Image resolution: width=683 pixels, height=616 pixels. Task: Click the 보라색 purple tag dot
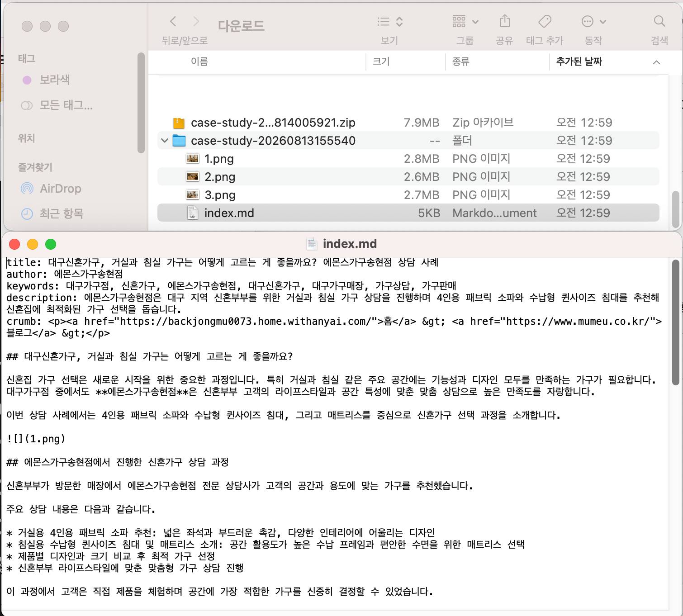click(27, 80)
